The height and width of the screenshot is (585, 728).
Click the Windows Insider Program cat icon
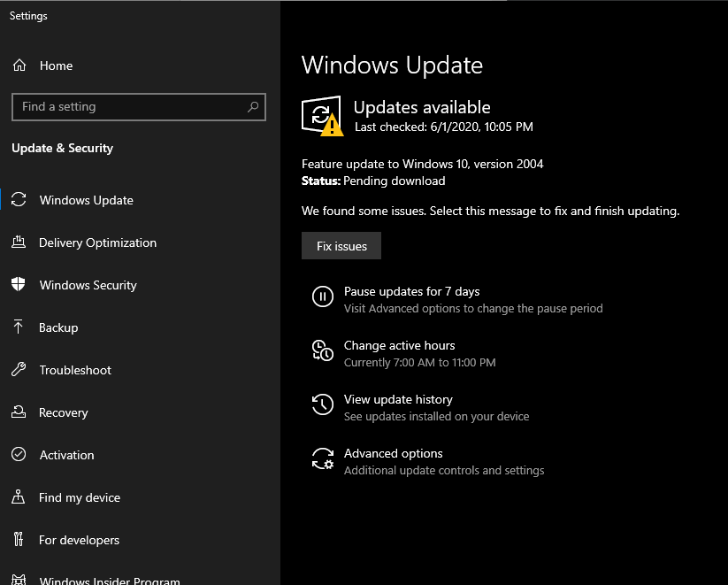pyautogui.click(x=19, y=580)
